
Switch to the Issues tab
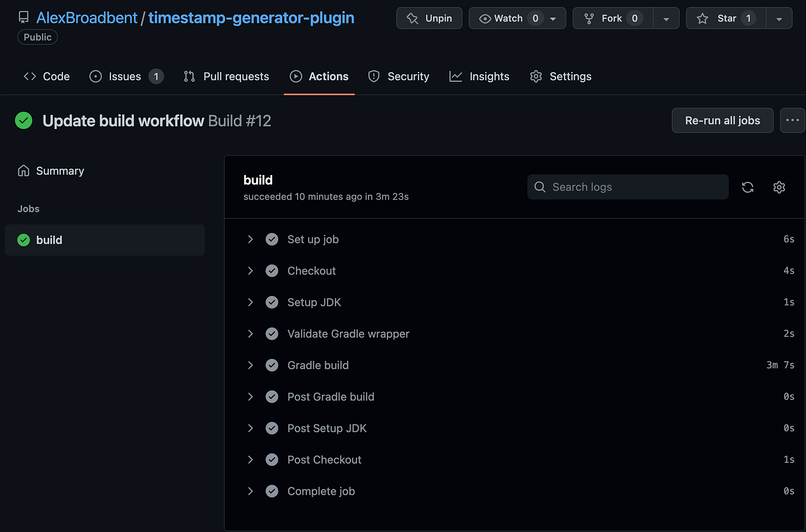tap(127, 77)
